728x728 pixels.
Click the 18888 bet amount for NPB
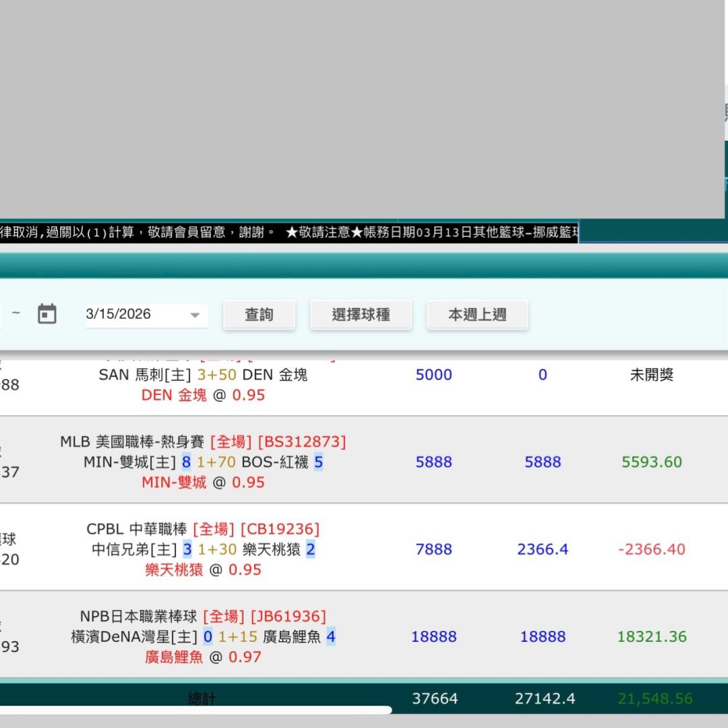click(x=434, y=636)
